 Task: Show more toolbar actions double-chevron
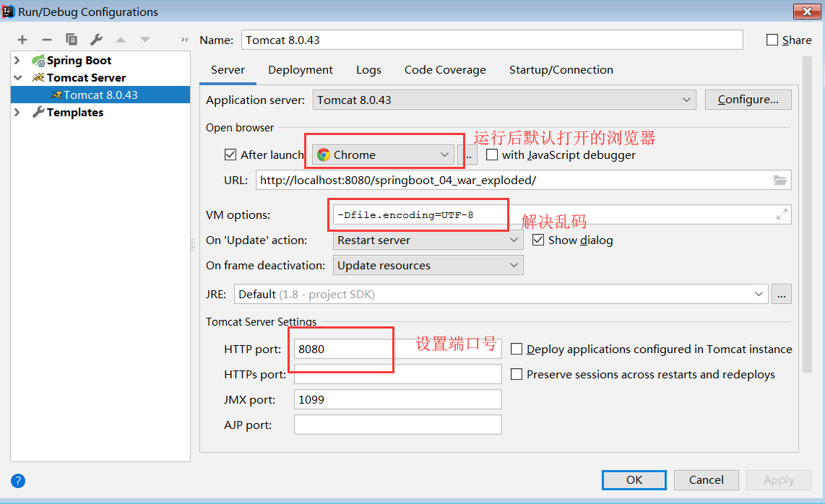(185, 40)
